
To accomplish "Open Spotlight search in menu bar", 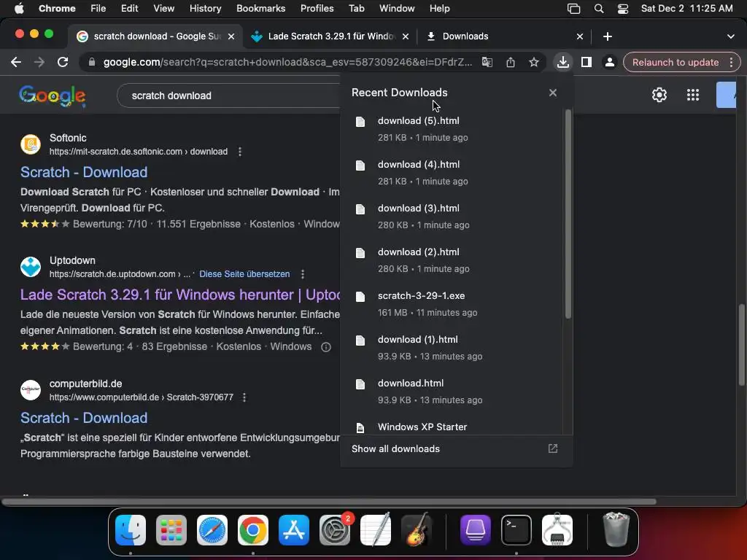I will (599, 9).
